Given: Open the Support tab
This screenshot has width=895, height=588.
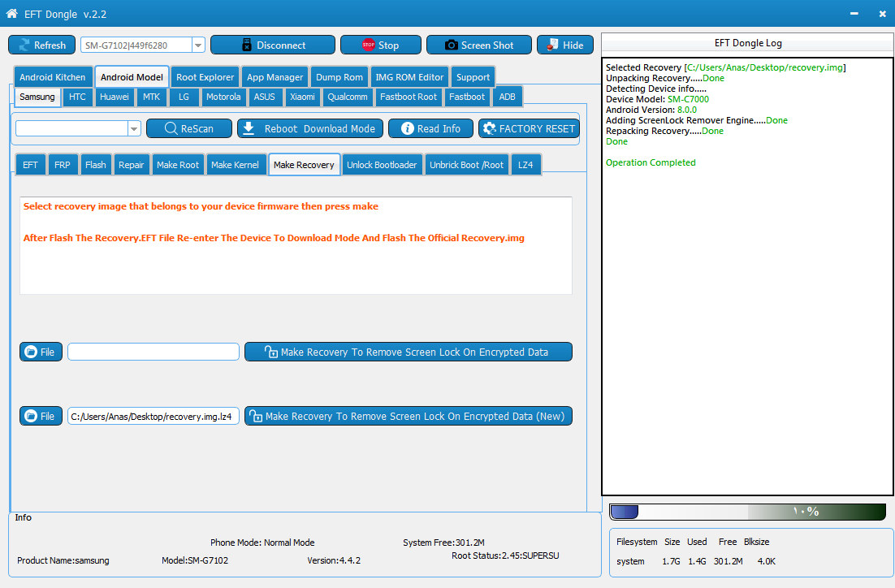Looking at the screenshot, I should (x=473, y=77).
